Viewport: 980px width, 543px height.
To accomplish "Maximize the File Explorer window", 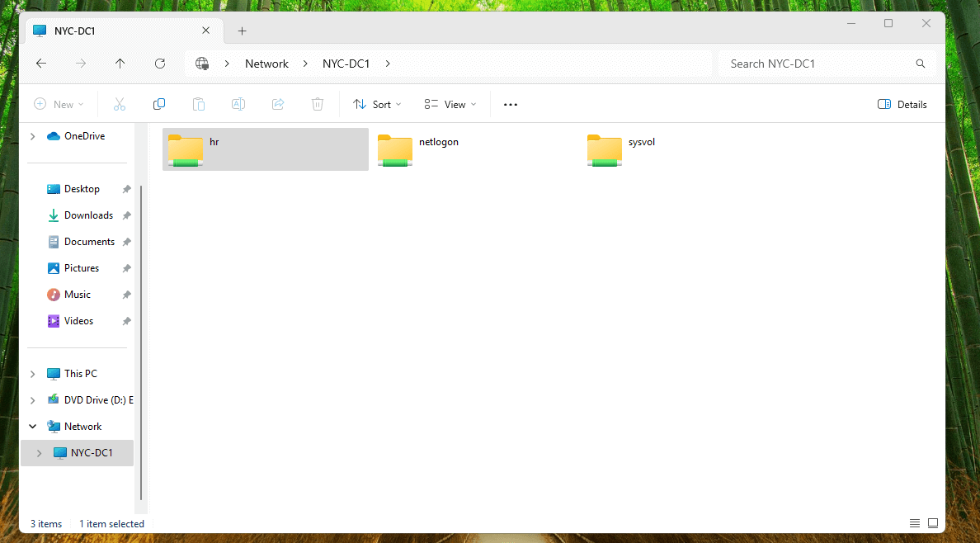I will 888,23.
